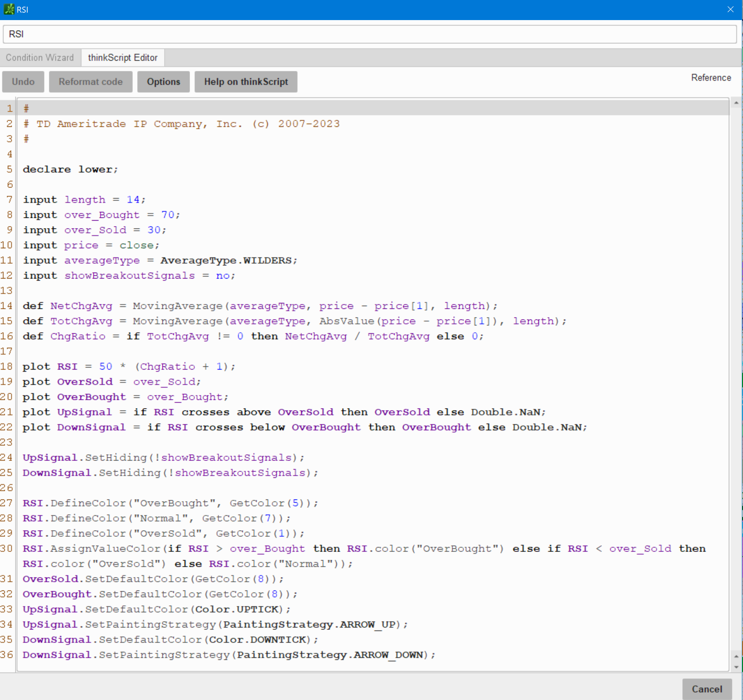This screenshot has height=700, width=743.
Task: Click 'crosses below' on line 22
Action: click(240, 427)
